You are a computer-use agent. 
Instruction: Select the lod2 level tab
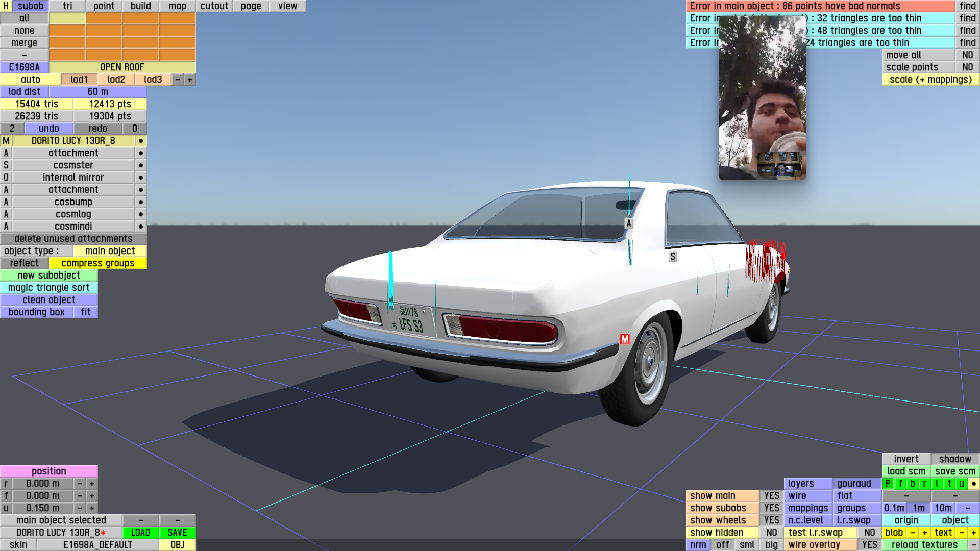click(116, 80)
